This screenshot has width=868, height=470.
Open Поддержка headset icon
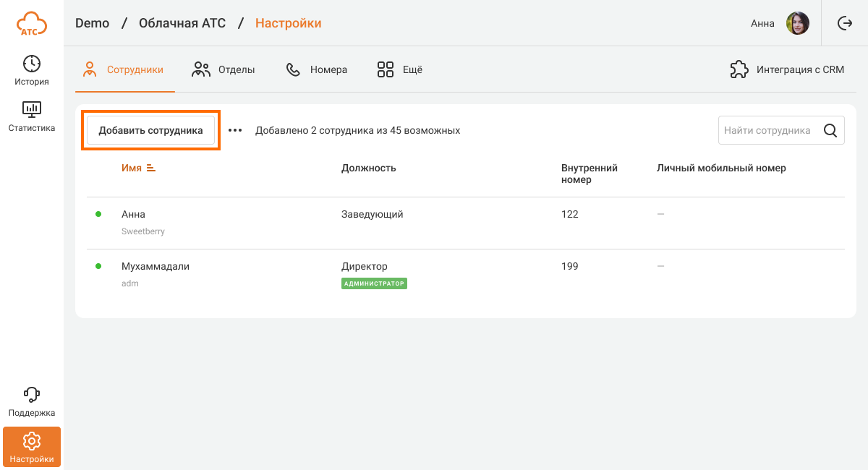[32, 395]
